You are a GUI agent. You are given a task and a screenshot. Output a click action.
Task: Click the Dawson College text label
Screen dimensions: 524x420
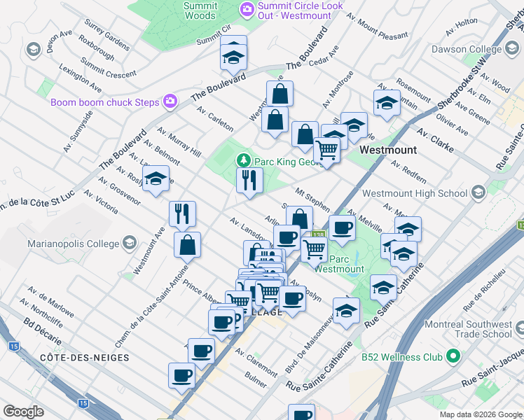point(467,50)
